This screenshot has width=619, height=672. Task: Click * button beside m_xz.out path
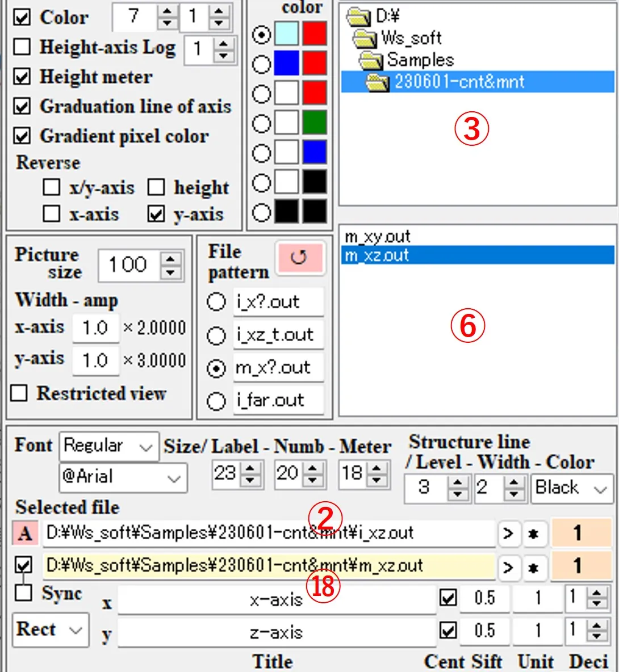pos(534,568)
